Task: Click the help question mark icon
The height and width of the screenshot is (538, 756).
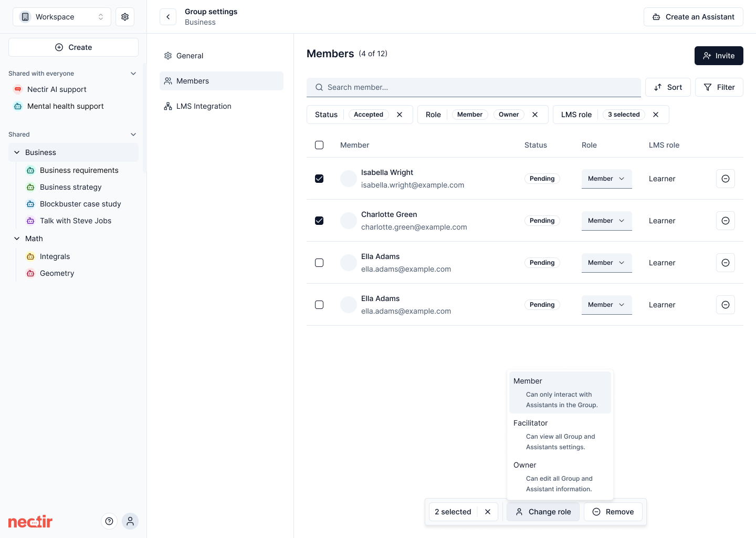Action: pyautogui.click(x=109, y=521)
